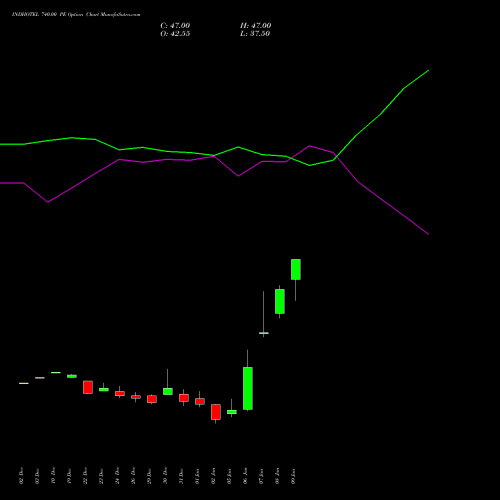Select the open value O: 42.55
Image resolution: width=500 pixels, height=500 pixels.
[175, 34]
